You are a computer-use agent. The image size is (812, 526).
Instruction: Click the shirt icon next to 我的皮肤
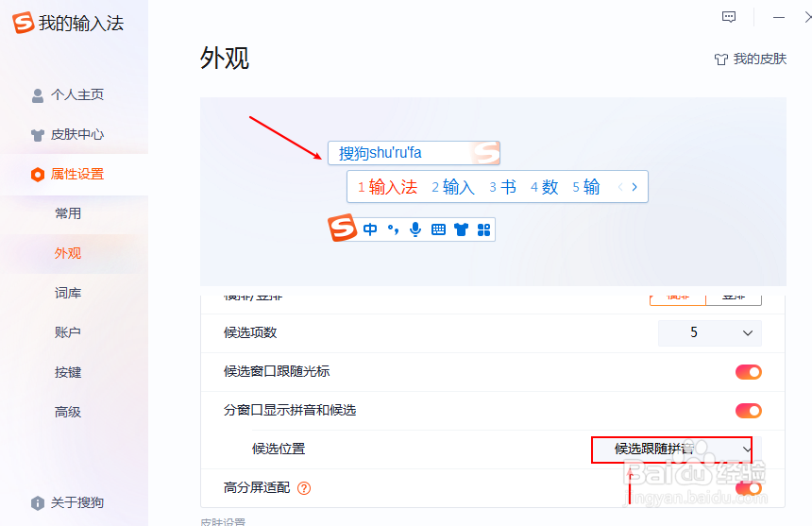(720, 59)
